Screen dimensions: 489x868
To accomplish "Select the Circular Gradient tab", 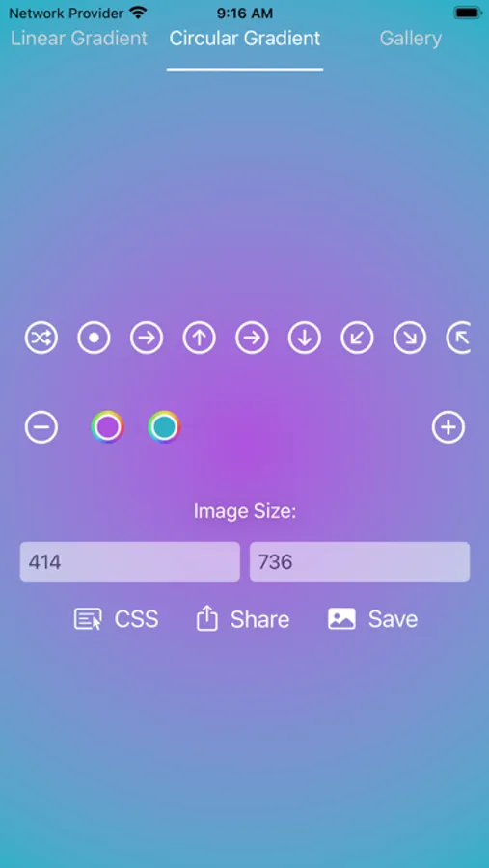I will [245, 39].
